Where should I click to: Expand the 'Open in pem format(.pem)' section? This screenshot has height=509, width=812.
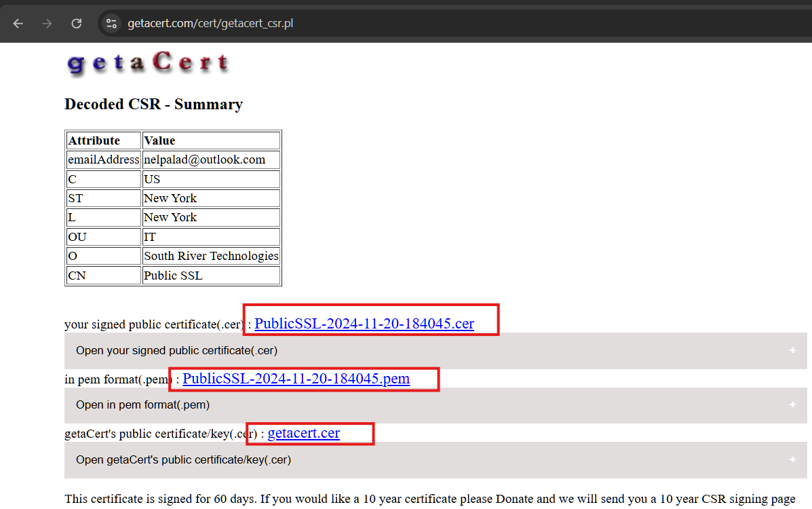(142, 405)
